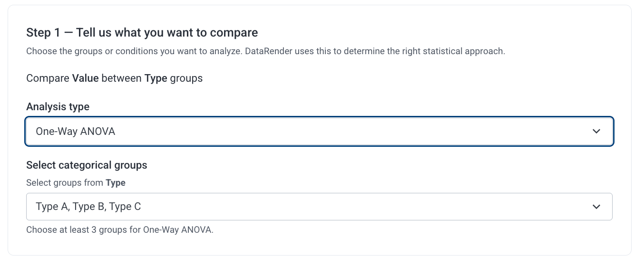
Task: Click "Tell us what you want to compare"
Action: 167,33
